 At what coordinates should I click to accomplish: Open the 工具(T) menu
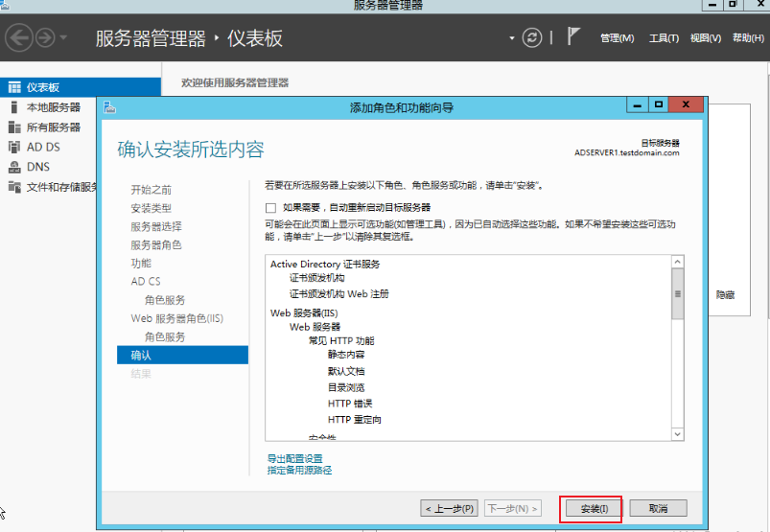pos(664,38)
